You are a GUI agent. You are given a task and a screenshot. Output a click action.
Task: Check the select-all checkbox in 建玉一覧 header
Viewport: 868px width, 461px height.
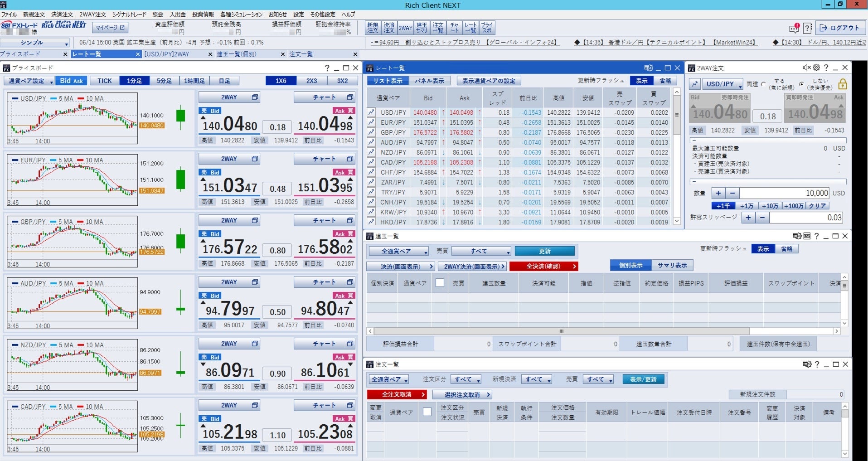[439, 283]
